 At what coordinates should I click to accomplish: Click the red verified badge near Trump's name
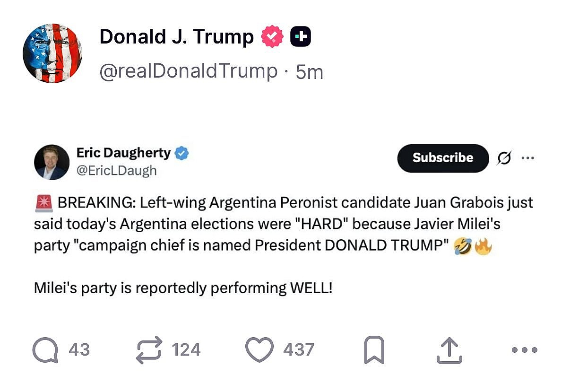click(x=272, y=37)
